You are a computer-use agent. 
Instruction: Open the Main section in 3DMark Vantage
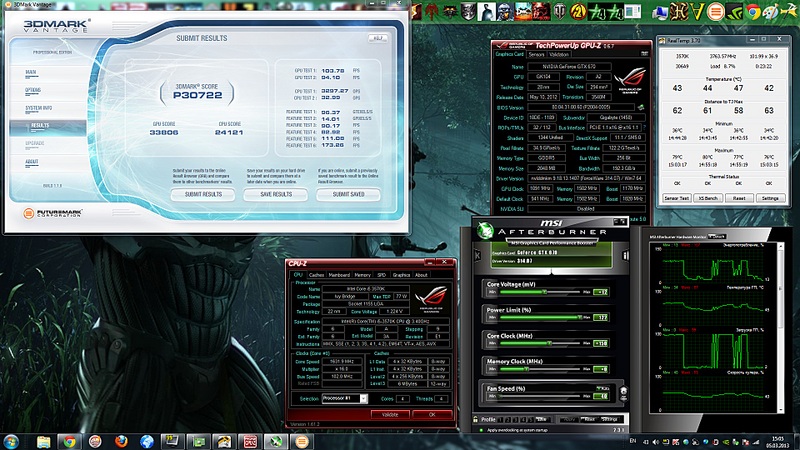tap(31, 72)
